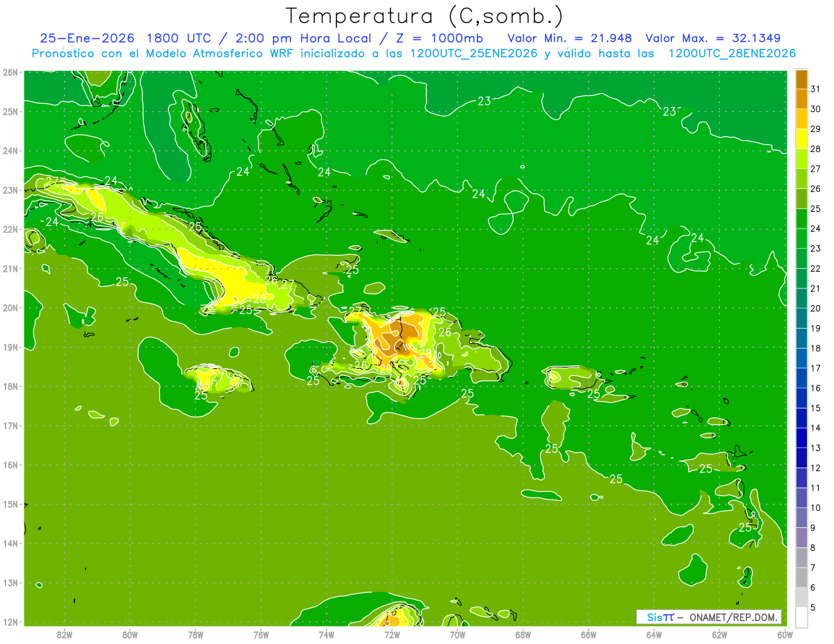Click the 'Temperatura (C,somb.)' map title
The width and height of the screenshot is (834, 644).
click(x=425, y=16)
